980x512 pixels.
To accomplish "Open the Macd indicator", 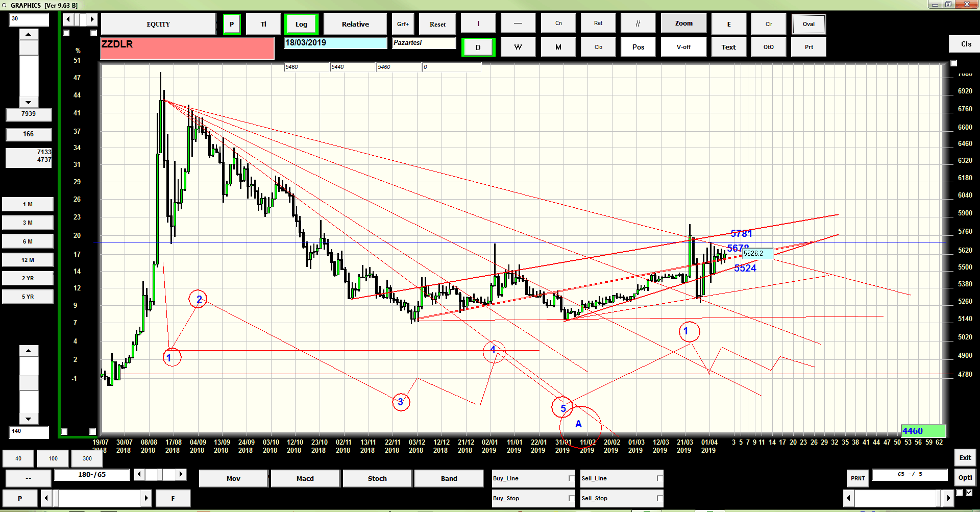I will (305, 478).
